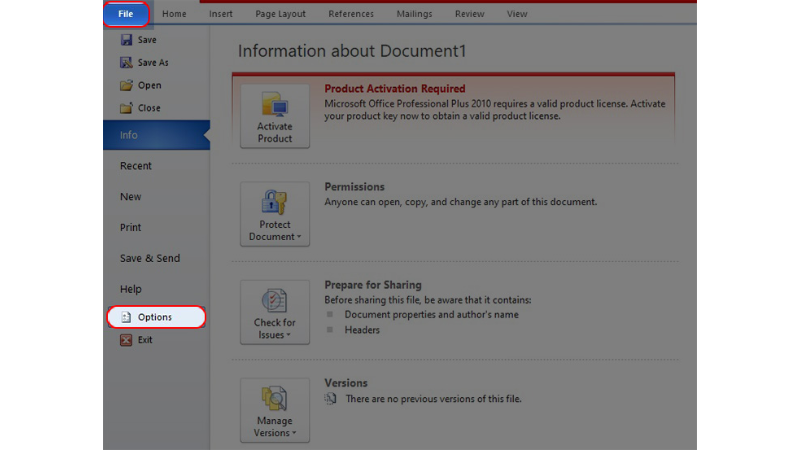Click the Activate Product button
This screenshot has height=450, width=800.
pos(275,116)
